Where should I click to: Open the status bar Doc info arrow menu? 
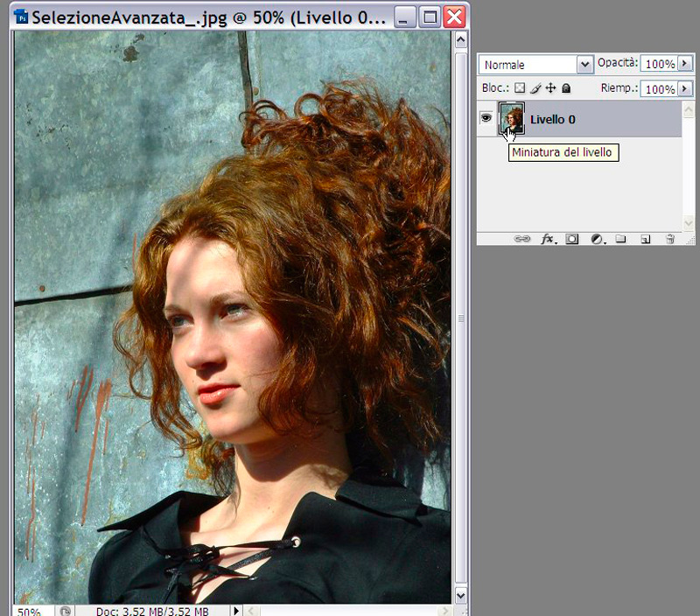tap(235, 610)
